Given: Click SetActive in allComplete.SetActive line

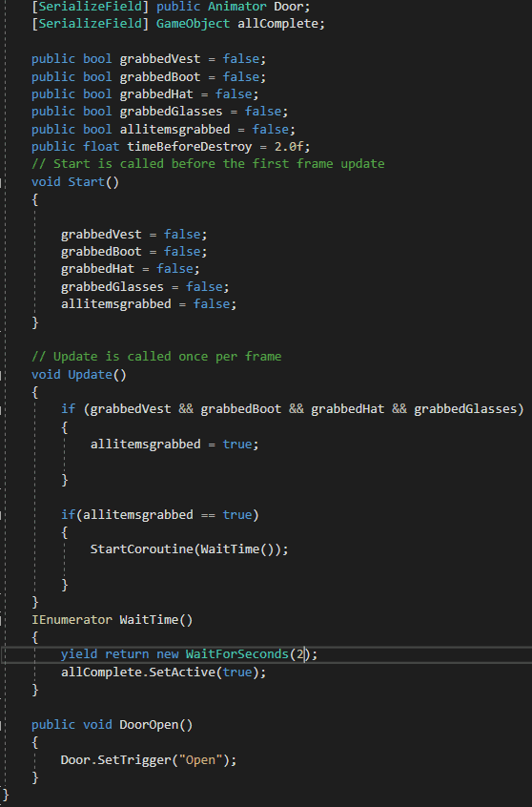Looking at the screenshot, I should click(182, 672).
